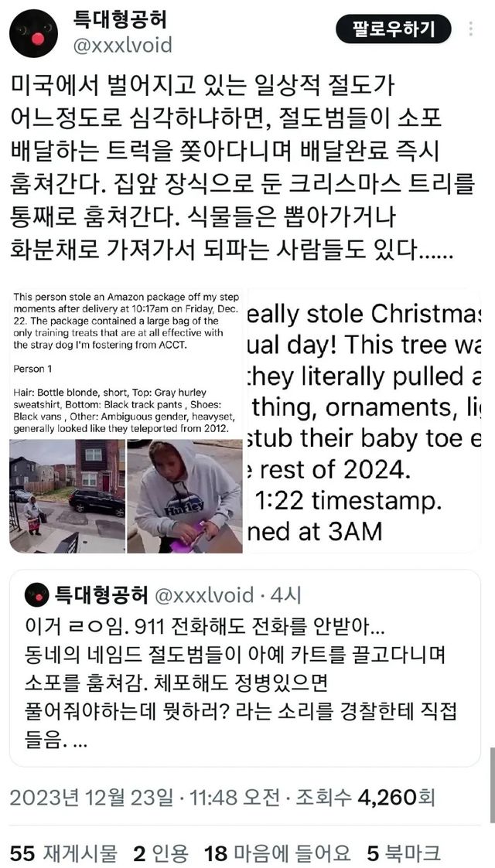Open the 특대형공허 profile avatar
Image resolution: width=495 pixels, height=868 pixels.
[x=33, y=33]
